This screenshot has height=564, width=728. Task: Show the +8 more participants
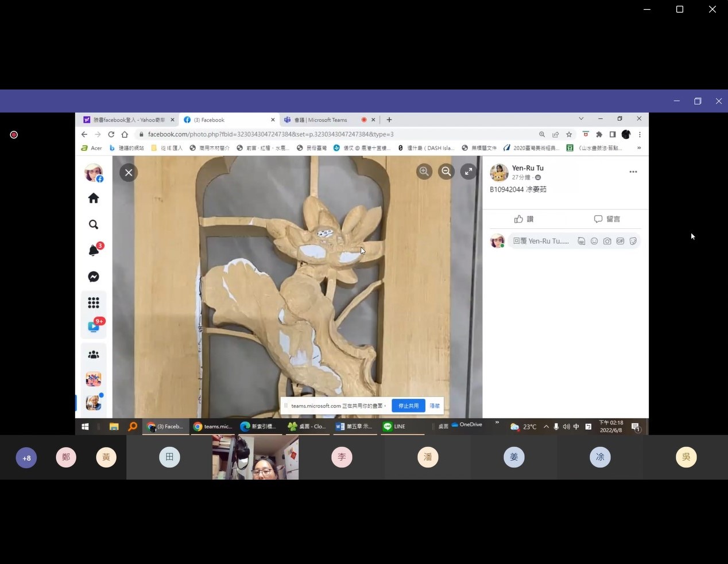point(26,458)
